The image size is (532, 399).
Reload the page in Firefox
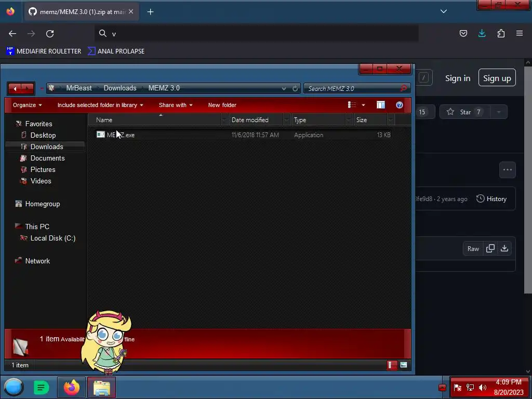pos(50,33)
